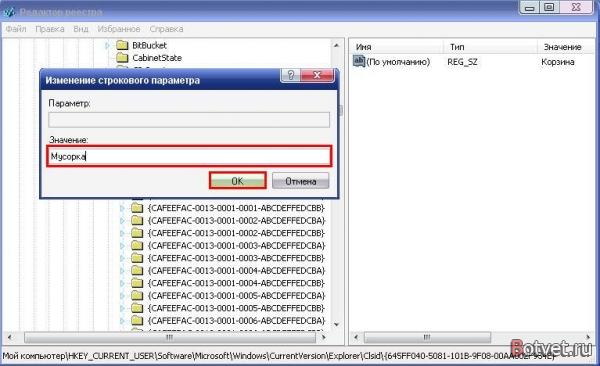Confirm the value with OK
The height and width of the screenshot is (366, 600).
click(237, 181)
